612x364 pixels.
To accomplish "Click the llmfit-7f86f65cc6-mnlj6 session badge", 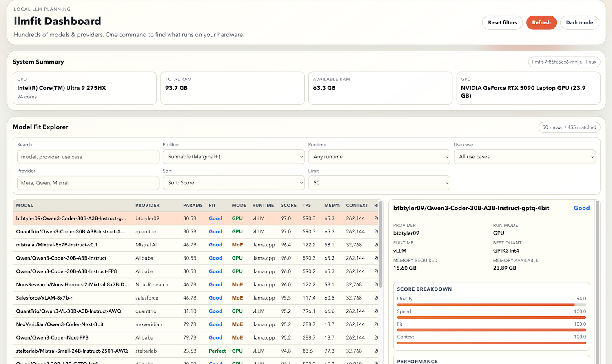I will click(564, 62).
